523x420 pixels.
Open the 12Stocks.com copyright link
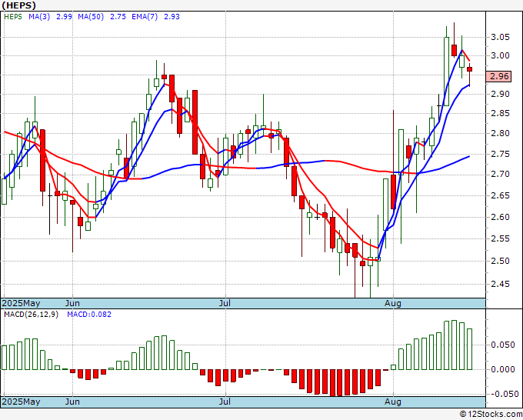(x=491, y=414)
